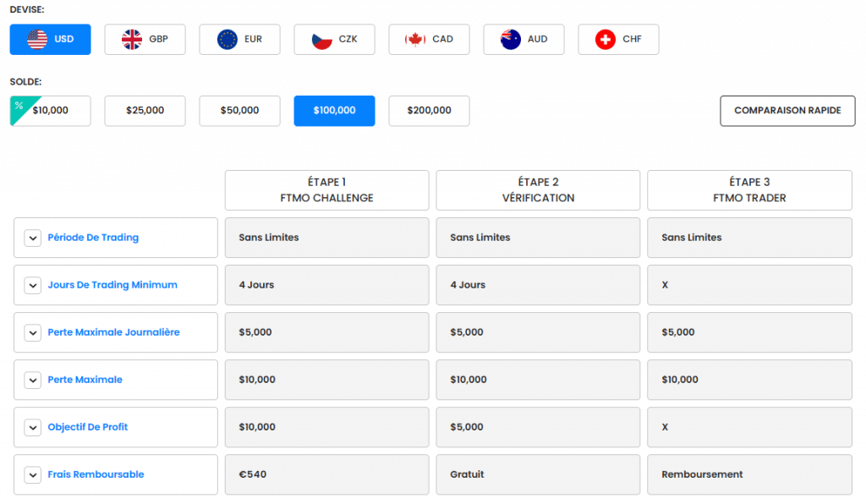Expand the Jours De Trading Minimum details

click(33, 286)
